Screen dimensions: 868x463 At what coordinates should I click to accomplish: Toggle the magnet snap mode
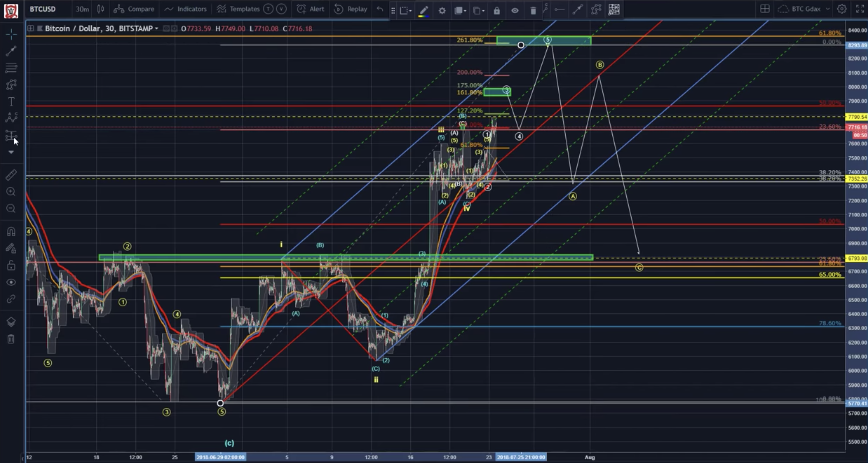point(11,232)
